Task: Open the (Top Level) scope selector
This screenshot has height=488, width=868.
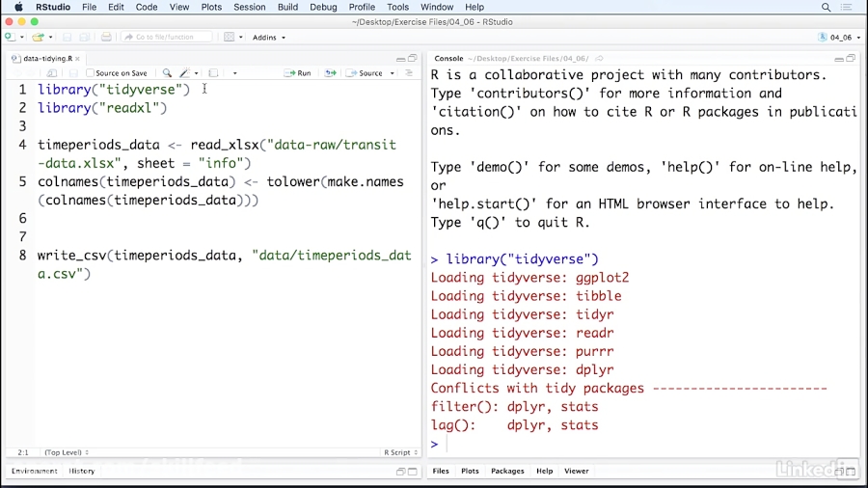Action: point(67,452)
